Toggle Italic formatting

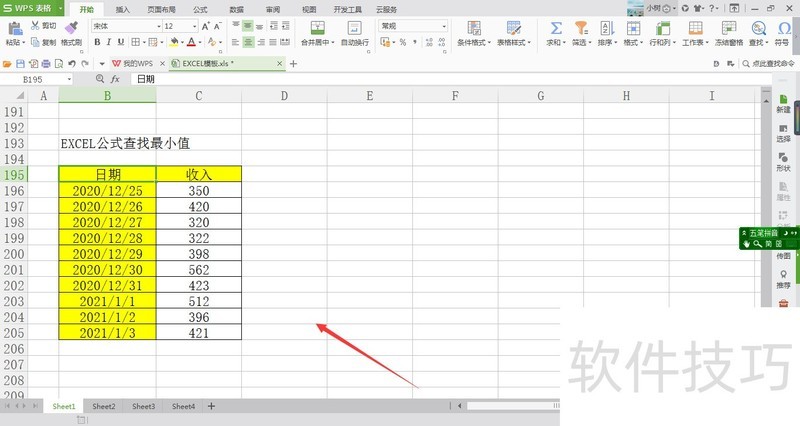(x=109, y=42)
